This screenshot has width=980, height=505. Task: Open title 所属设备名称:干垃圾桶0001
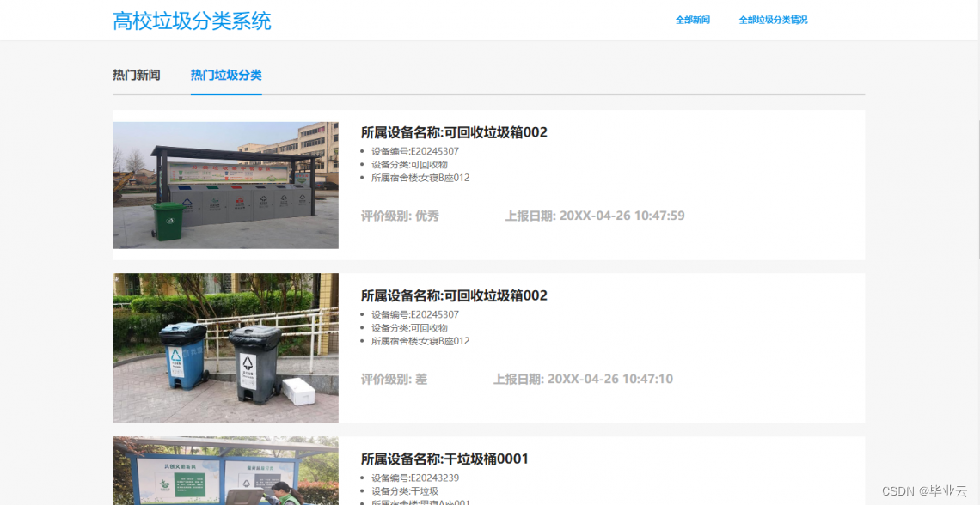point(444,459)
